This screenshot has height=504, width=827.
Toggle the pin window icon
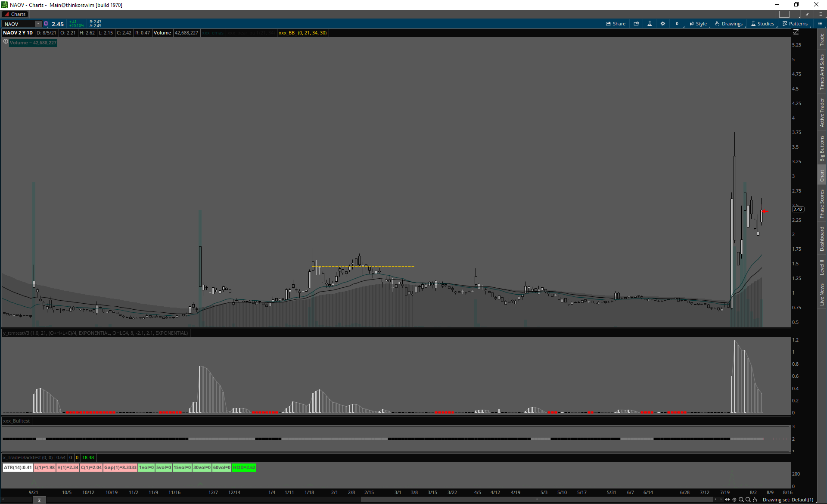coord(807,14)
